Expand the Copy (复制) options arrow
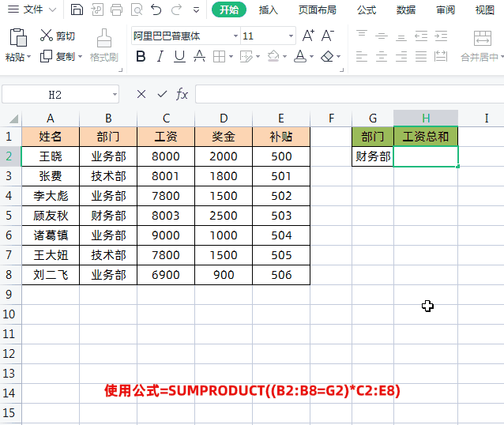This screenshot has height=425, width=504. click(x=80, y=57)
